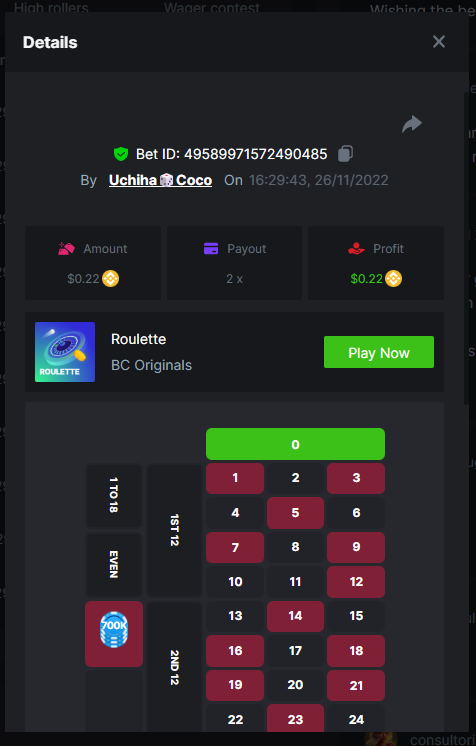476x746 pixels.
Task: Select the 2ND 12 bet
Action: (x=174, y=667)
